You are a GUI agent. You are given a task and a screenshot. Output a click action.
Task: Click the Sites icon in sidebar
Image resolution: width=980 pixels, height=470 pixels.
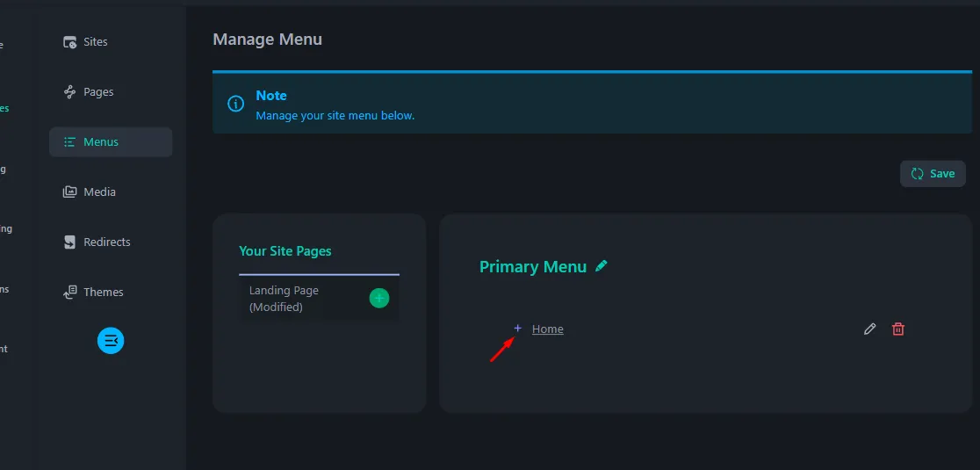[70, 42]
